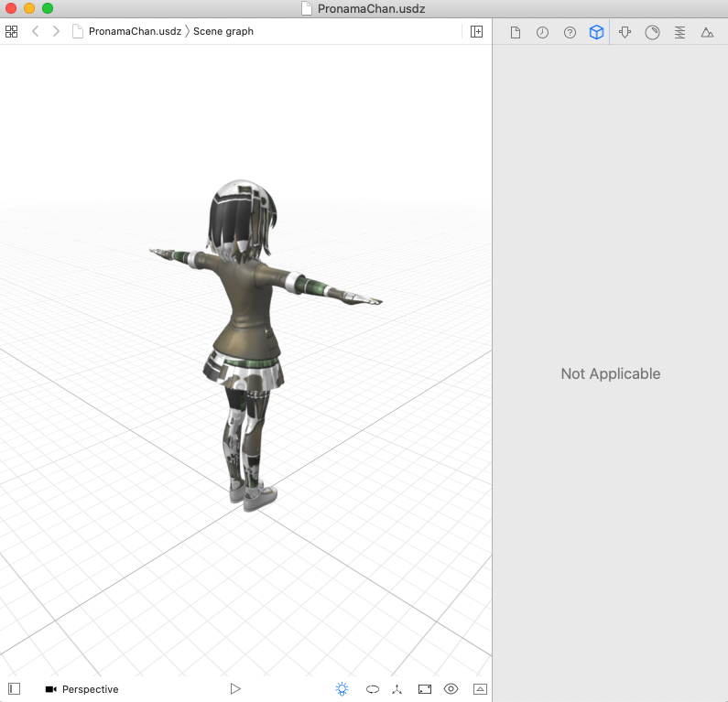Open the Physics inspector tab
This screenshot has width=728, height=702.
pos(679,32)
